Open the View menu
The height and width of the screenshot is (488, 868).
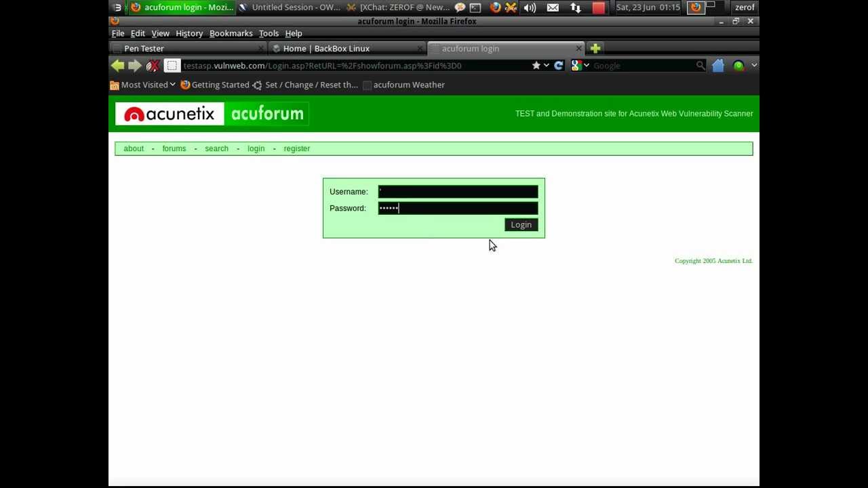[160, 33]
